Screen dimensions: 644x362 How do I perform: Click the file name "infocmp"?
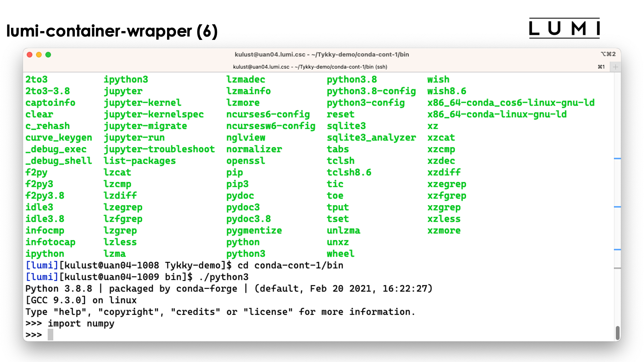point(45,231)
